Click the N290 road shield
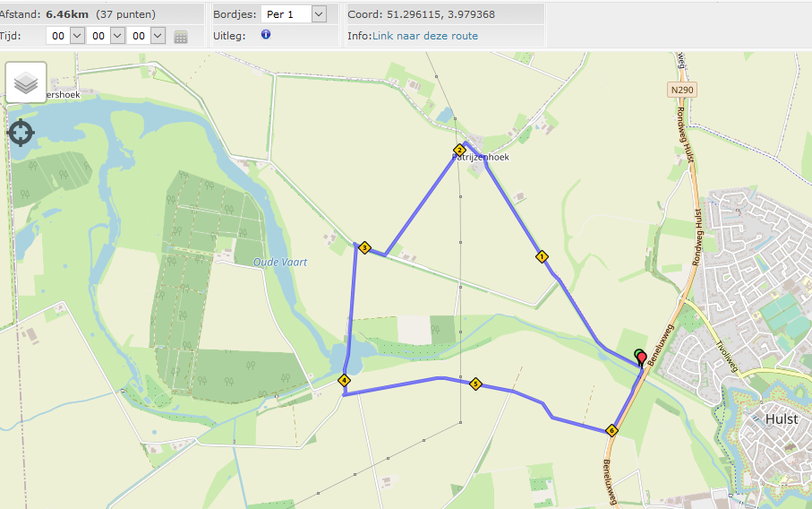The height and width of the screenshot is (509, 812). click(682, 90)
